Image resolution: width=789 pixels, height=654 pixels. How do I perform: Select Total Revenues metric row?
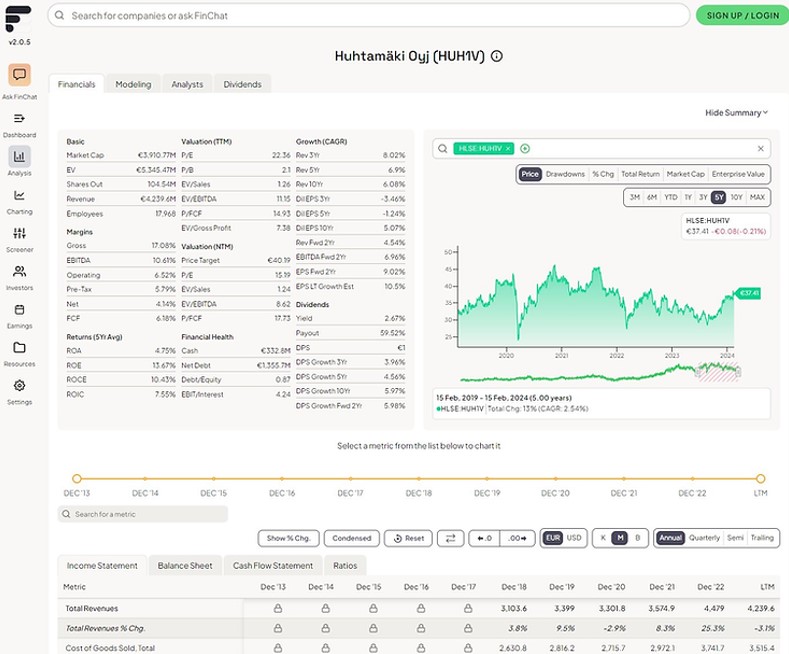419,609
